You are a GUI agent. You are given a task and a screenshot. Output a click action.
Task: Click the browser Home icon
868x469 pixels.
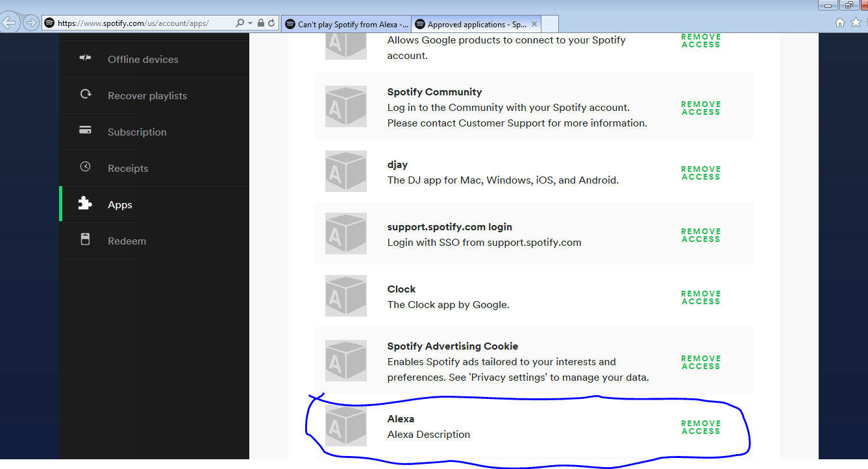click(840, 23)
